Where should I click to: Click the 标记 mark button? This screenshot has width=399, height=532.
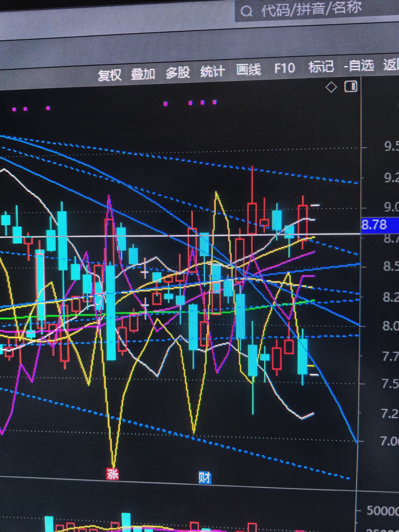pos(321,66)
